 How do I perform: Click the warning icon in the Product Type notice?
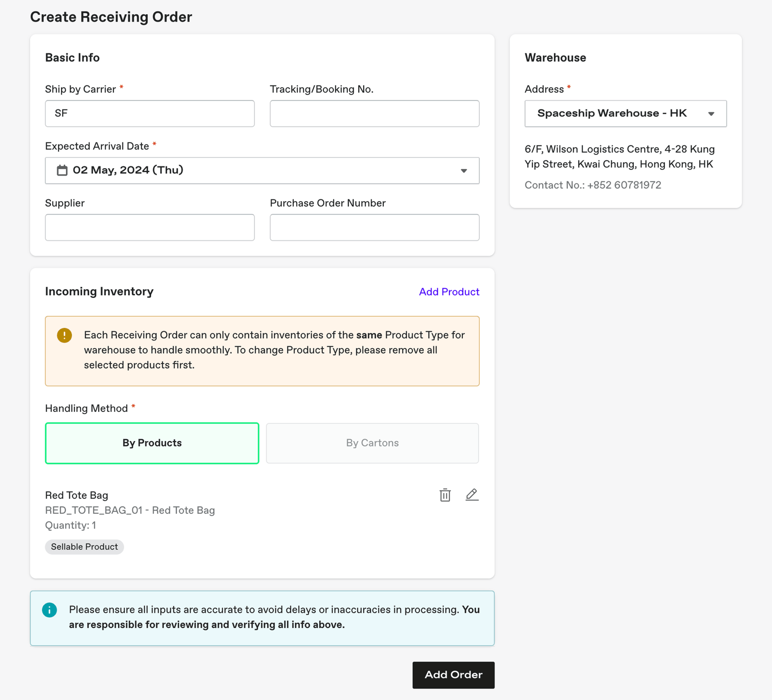coord(64,335)
